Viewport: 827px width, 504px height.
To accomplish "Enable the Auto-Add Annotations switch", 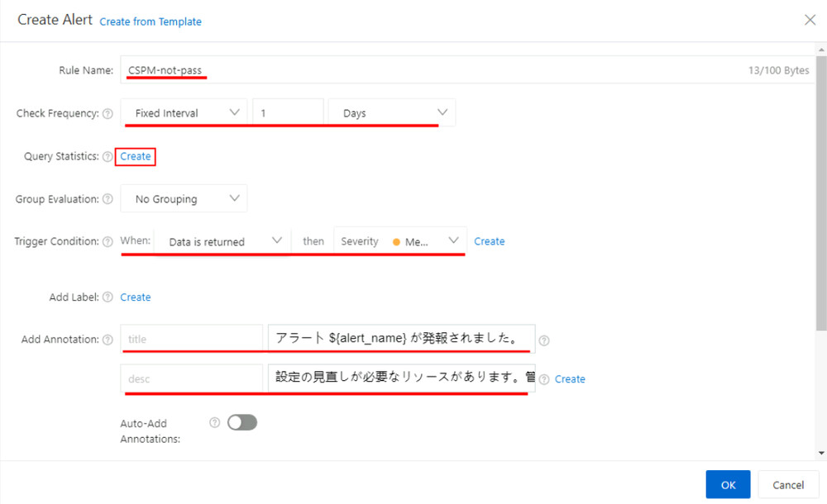I will coord(241,422).
